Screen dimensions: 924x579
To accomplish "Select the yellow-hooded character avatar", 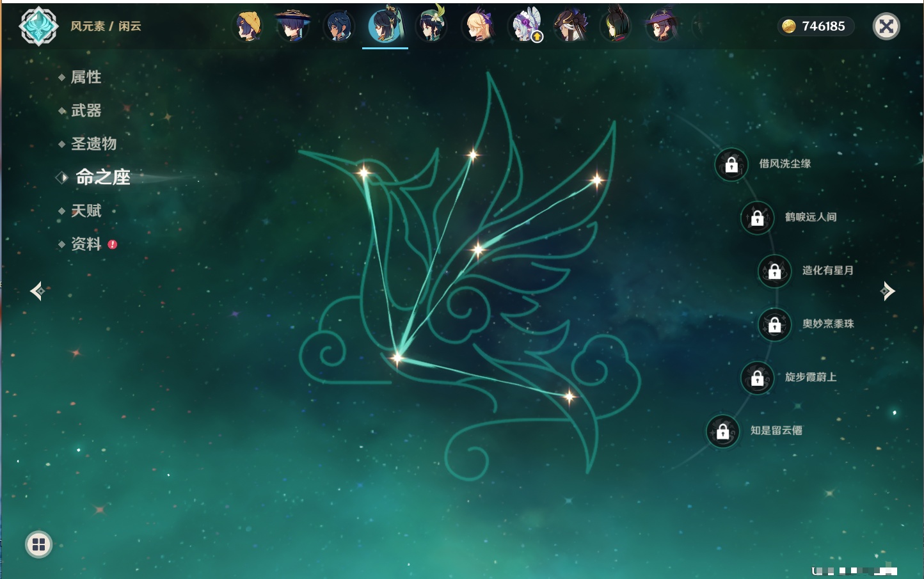I will pyautogui.click(x=248, y=27).
